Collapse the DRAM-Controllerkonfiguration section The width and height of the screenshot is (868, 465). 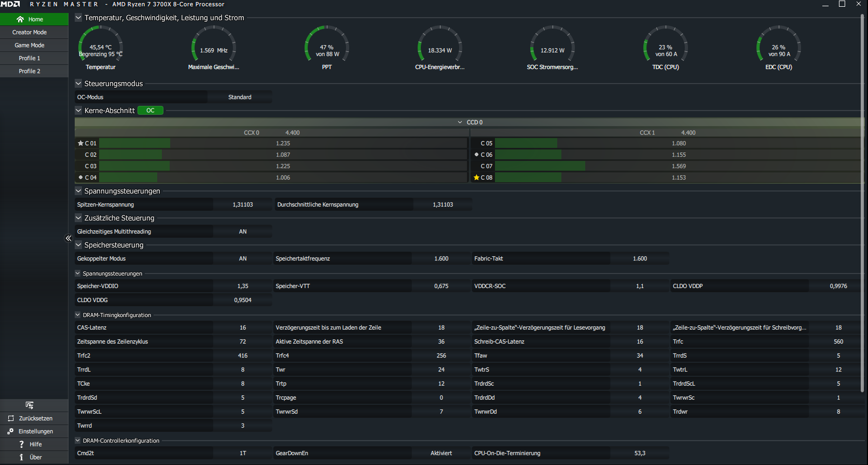(78, 441)
